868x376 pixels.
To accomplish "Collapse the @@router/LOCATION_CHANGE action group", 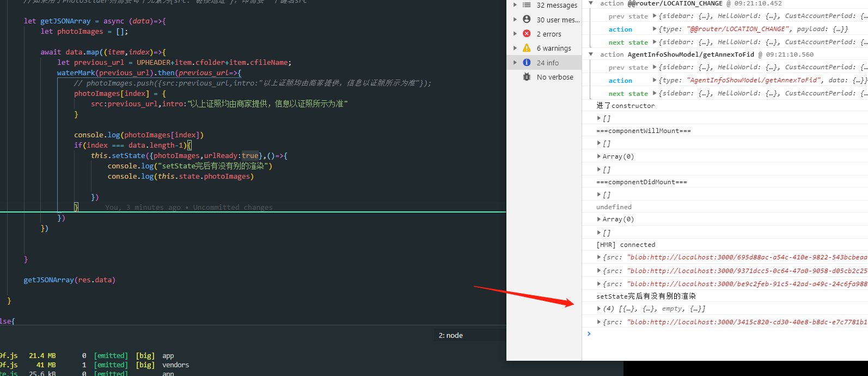I will pyautogui.click(x=591, y=3).
